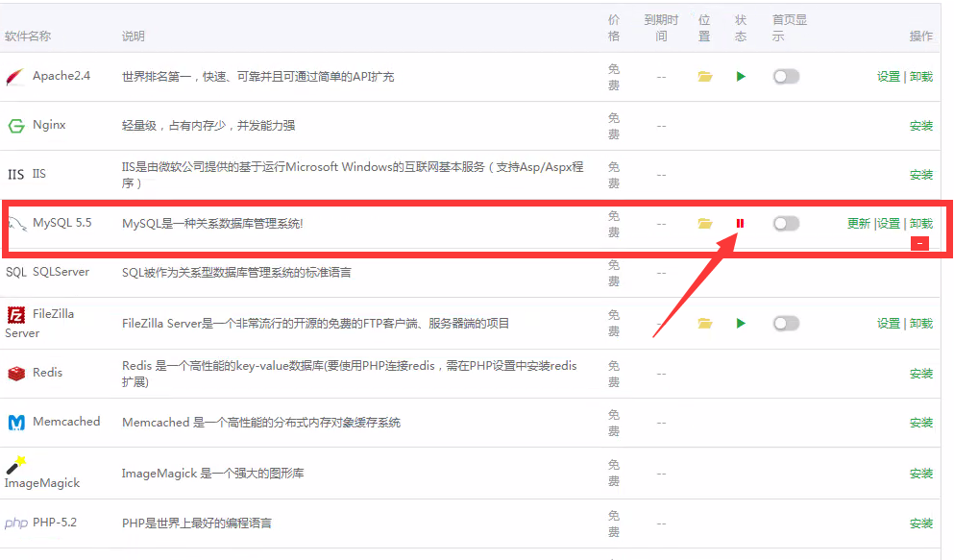Screen dimensions: 954x560
Task: Install Redis via 安装 link
Action: (x=921, y=374)
